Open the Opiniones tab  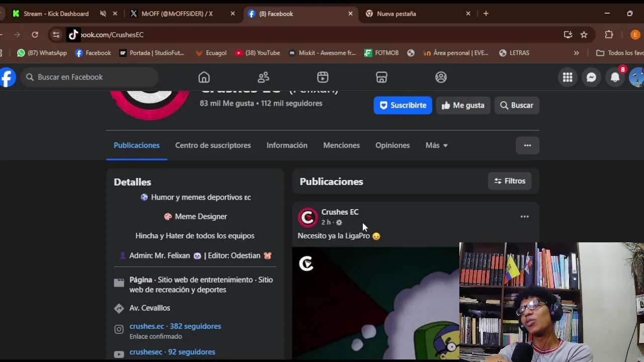[x=392, y=145]
